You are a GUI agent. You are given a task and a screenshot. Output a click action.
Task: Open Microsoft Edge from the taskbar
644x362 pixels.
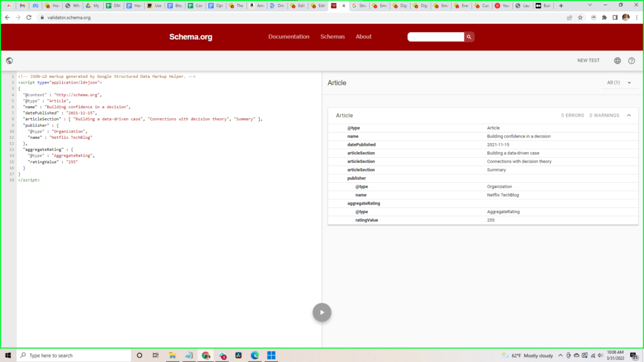255,355
